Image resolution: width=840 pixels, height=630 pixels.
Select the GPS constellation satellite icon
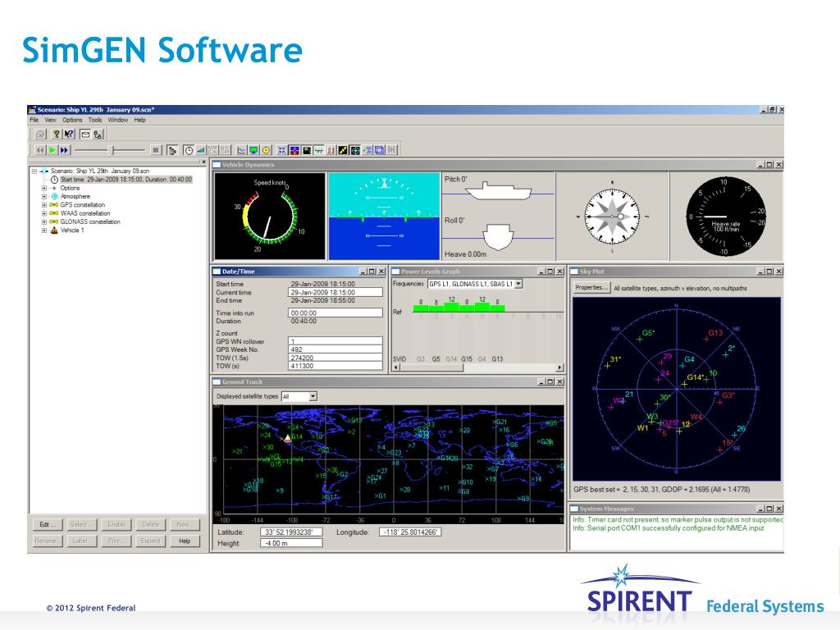pos(53,204)
